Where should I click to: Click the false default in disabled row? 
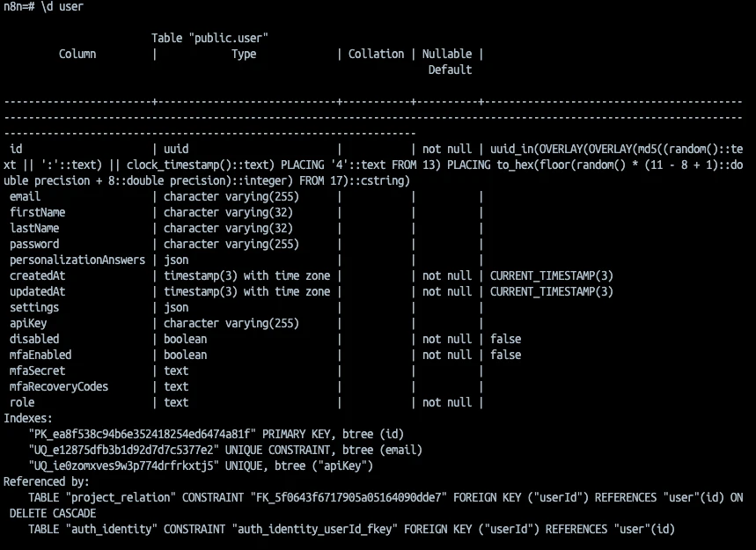pyautogui.click(x=505, y=339)
